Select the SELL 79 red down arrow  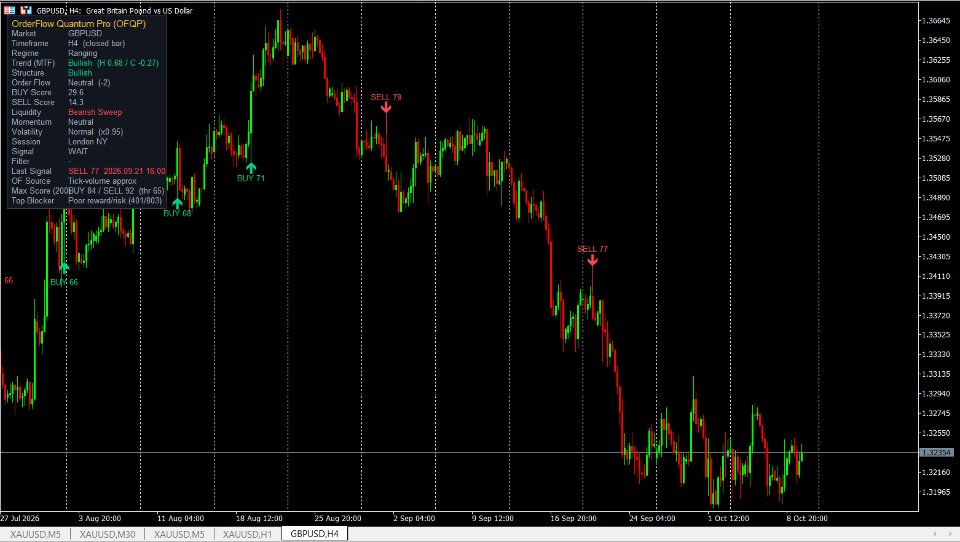point(386,107)
